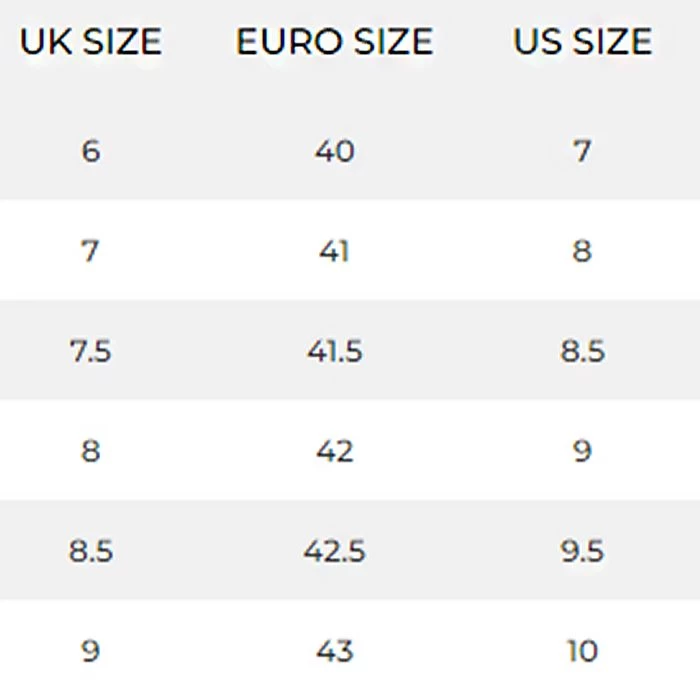Click the US SIZE column header
Image resolution: width=700 pixels, height=700 pixels.
(582, 41)
